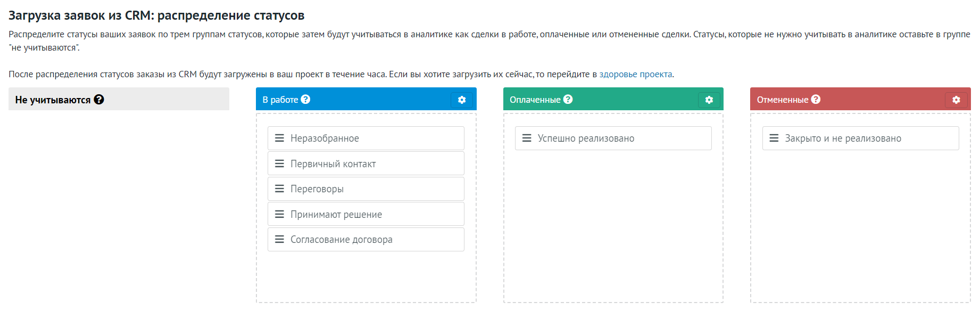
Task: Click the drag handle on "Согласование договора"
Action: pyautogui.click(x=279, y=239)
